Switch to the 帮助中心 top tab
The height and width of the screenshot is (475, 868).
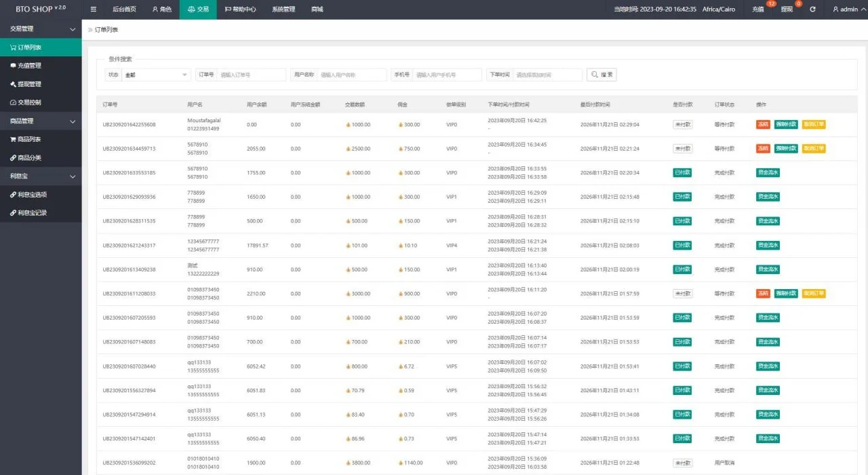click(x=240, y=9)
